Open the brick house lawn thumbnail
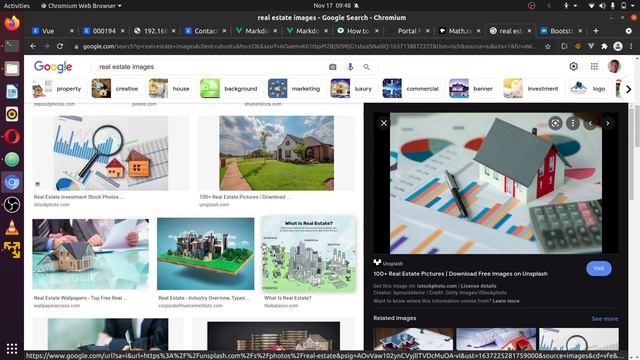Viewport: 640px width, 360px height. click(277, 153)
